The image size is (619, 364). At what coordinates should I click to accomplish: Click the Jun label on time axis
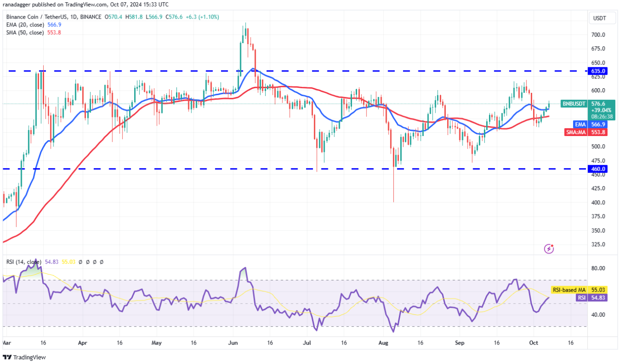pyautogui.click(x=233, y=344)
